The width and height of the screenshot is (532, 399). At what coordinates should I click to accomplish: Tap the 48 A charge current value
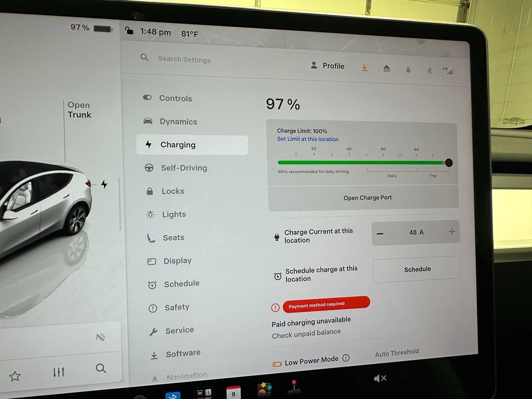pyautogui.click(x=416, y=232)
